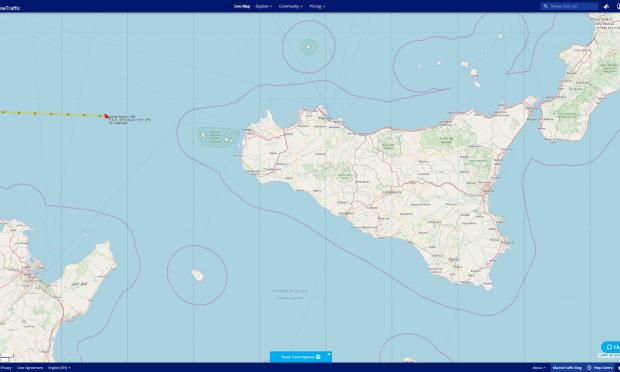This screenshot has width=620, height=372.
Task: Expand the About menu in the footer
Action: (539, 368)
